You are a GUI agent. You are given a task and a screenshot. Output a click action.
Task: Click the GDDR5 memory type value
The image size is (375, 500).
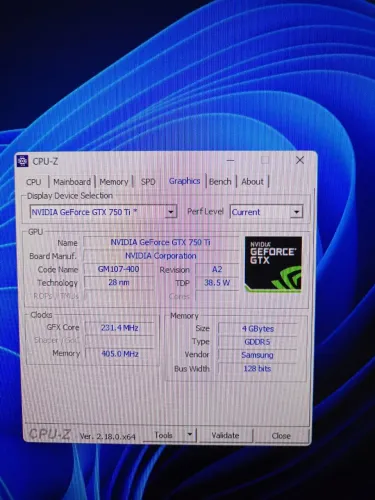(257, 342)
